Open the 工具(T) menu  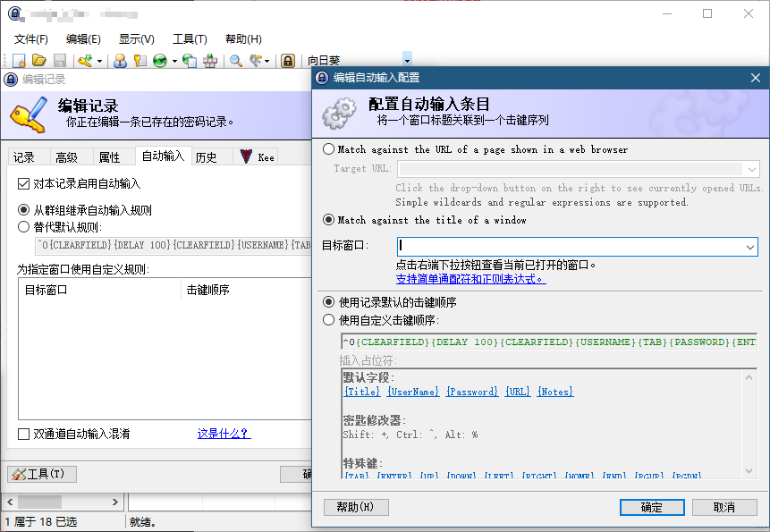(x=190, y=38)
